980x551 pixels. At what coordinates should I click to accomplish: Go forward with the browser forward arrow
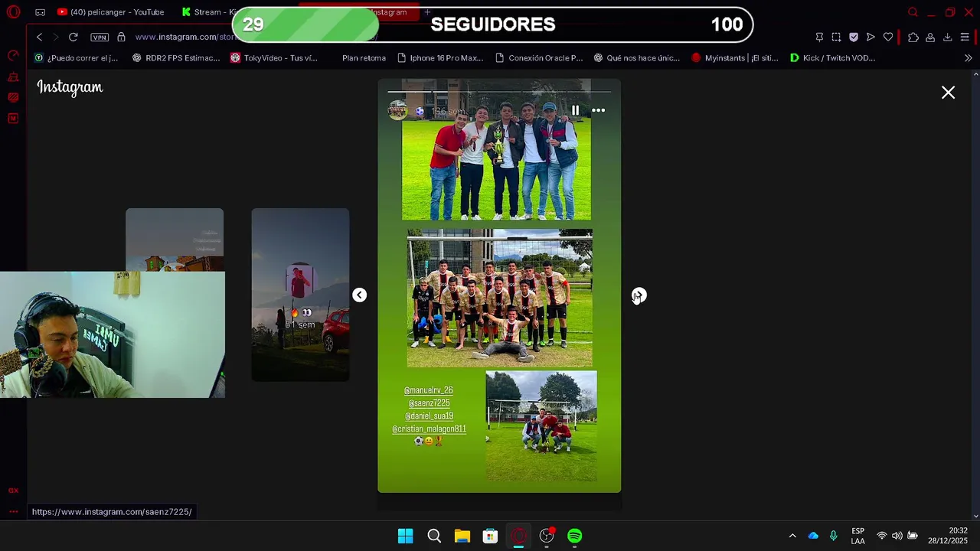click(56, 37)
